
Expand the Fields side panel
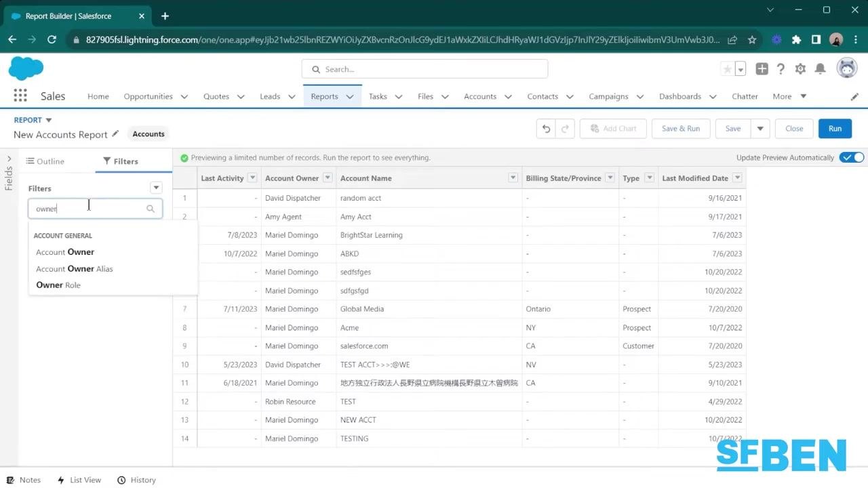[9, 159]
